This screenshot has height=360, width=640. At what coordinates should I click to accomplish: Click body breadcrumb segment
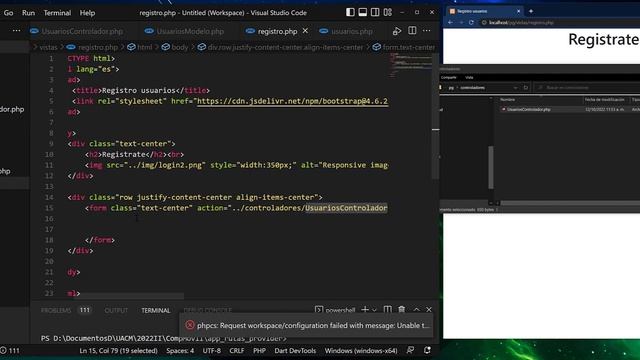[x=175, y=47]
